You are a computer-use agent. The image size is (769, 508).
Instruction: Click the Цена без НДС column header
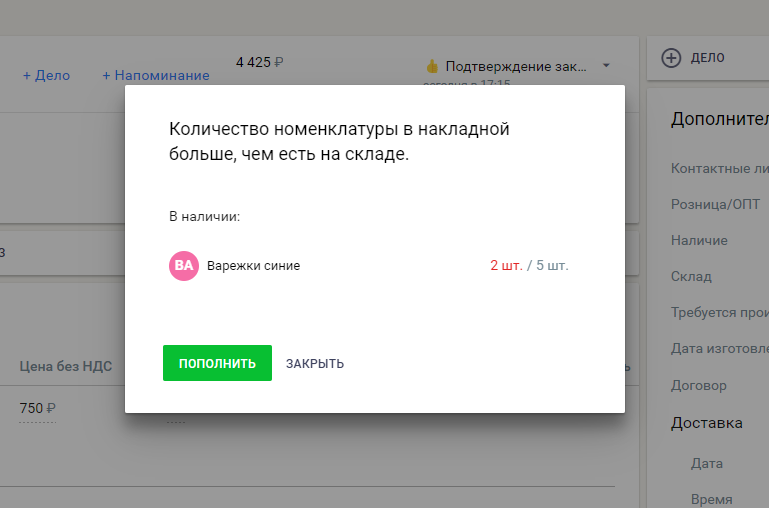pyautogui.click(x=64, y=366)
